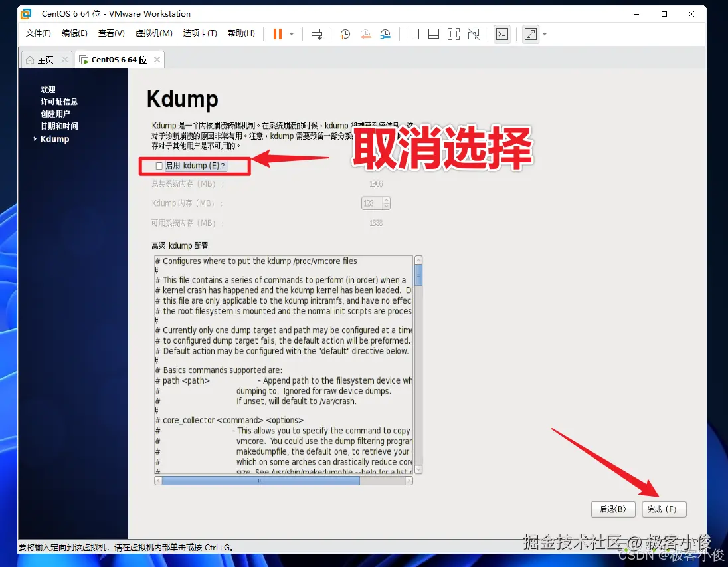This screenshot has width=728, height=567.
Task: Click the Kdump 内存 value field
Action: (x=372, y=203)
